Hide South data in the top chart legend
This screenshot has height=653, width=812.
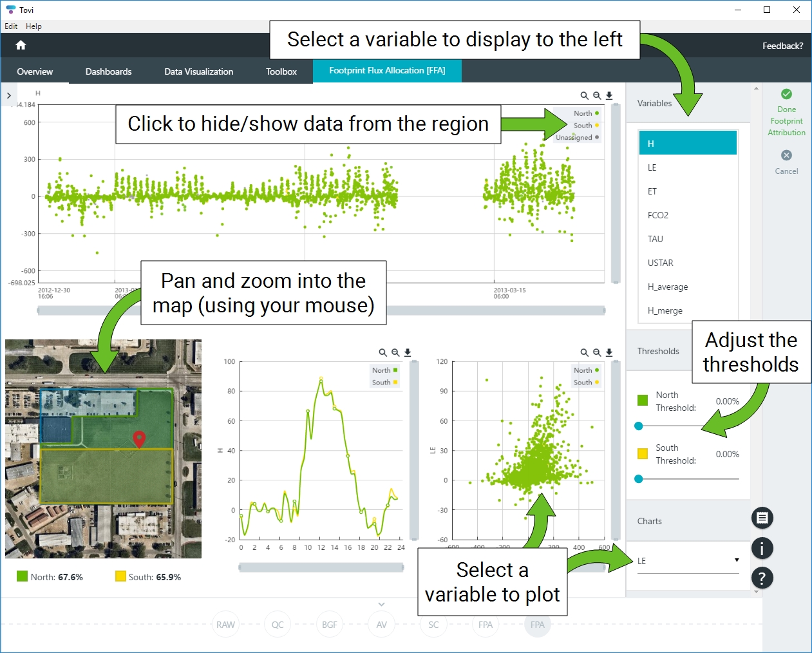pos(585,126)
